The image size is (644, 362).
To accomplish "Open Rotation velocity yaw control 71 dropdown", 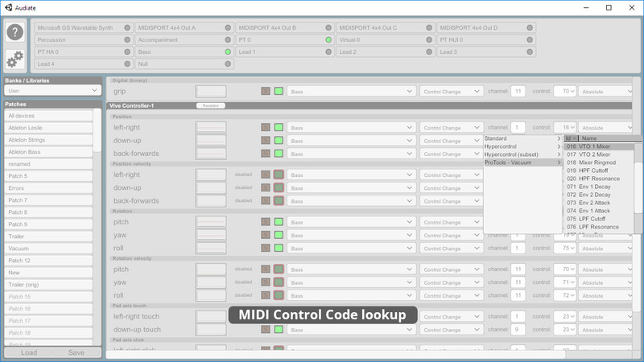I will coord(565,282).
